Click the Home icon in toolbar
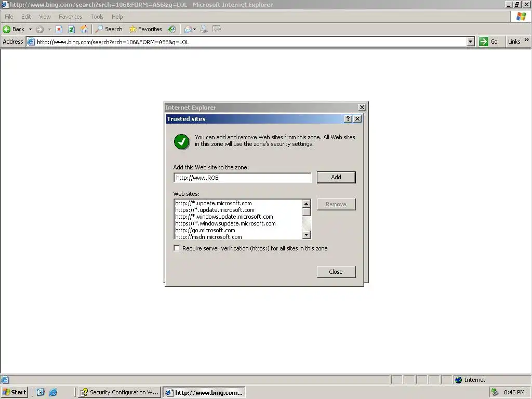The height and width of the screenshot is (399, 532). point(84,29)
